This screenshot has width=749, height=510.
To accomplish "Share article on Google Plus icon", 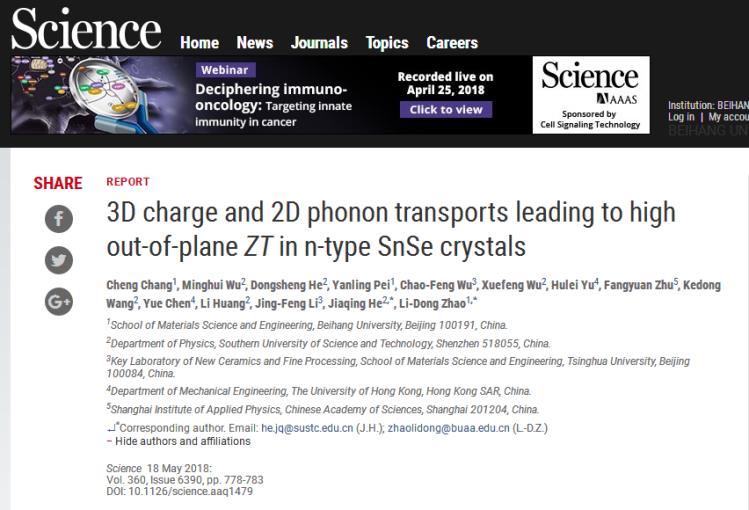I will pyautogui.click(x=59, y=302).
